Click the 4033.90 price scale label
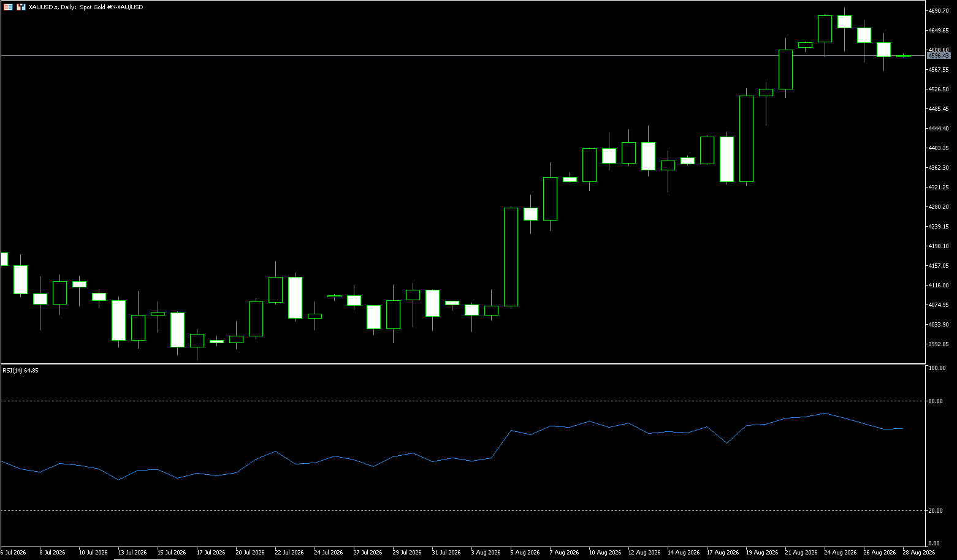Viewport: 957px width, 560px height. [939, 325]
